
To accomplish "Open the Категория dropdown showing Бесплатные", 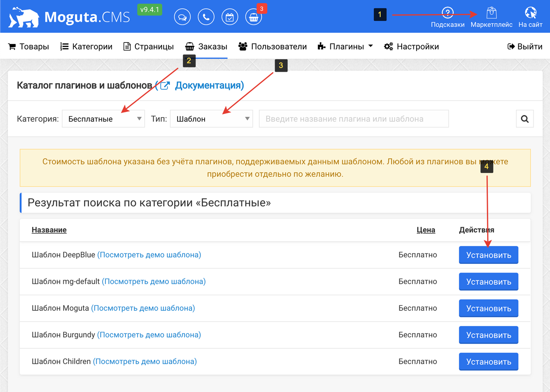I will click(x=103, y=119).
